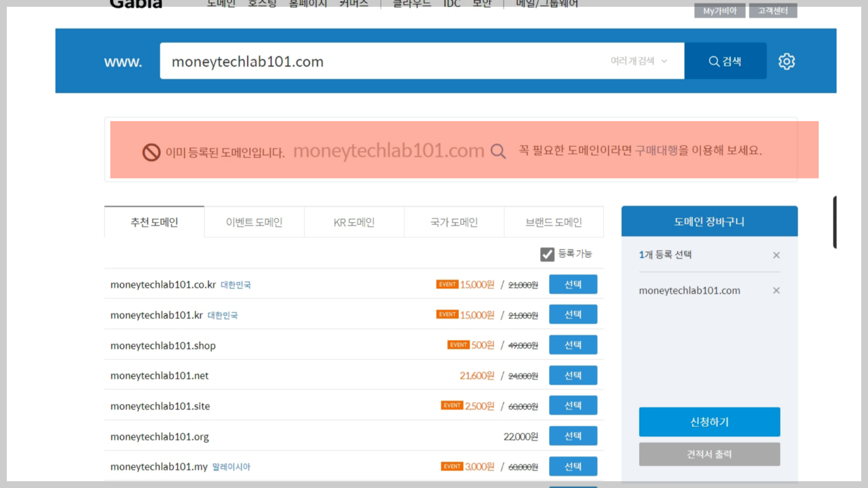868x488 pixels.
Task: Click the 검색 search button
Action: [x=725, y=61]
